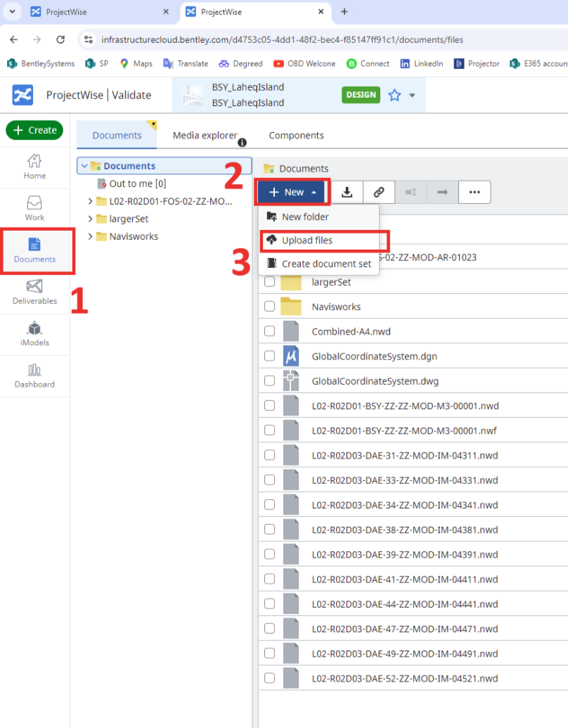Click the move arrow toolbar button
The width and height of the screenshot is (568, 728).
[x=442, y=192]
